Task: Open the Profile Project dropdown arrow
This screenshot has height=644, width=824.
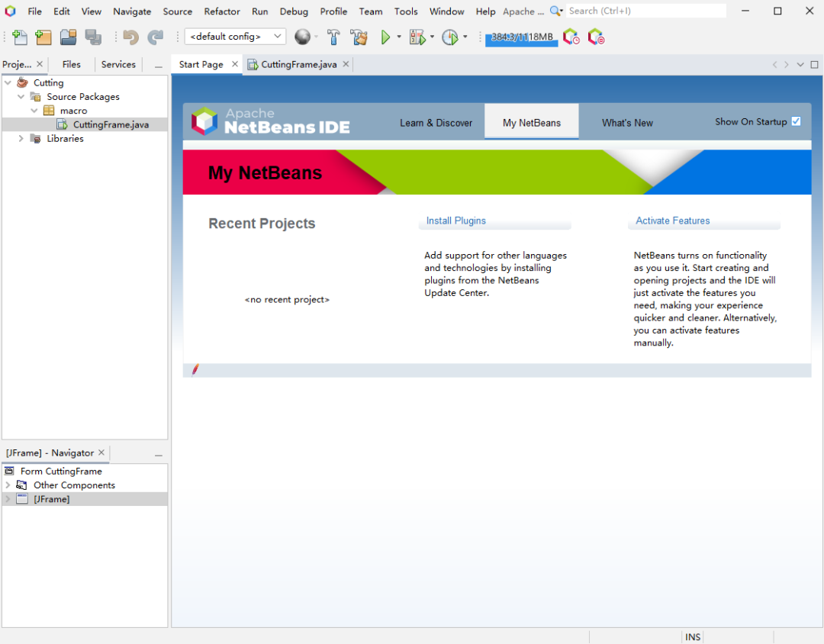Action: pyautogui.click(x=465, y=37)
